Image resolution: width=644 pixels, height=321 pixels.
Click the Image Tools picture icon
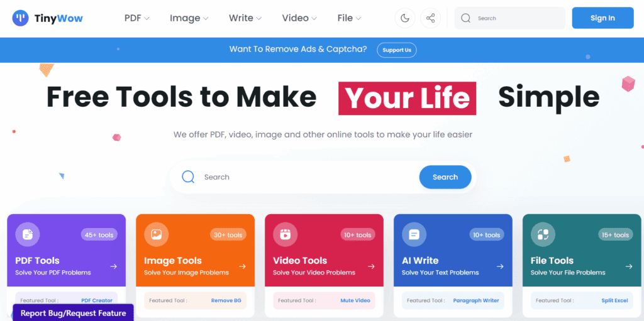pos(157,234)
